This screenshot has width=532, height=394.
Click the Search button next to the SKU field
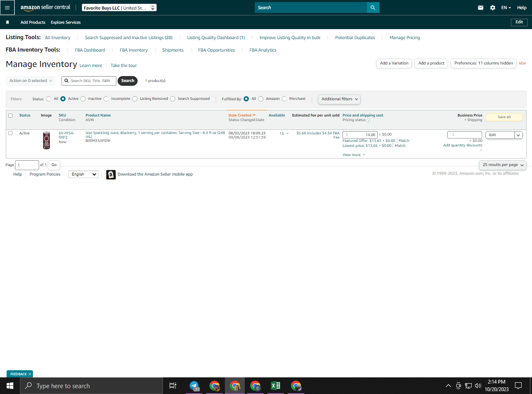coord(128,81)
